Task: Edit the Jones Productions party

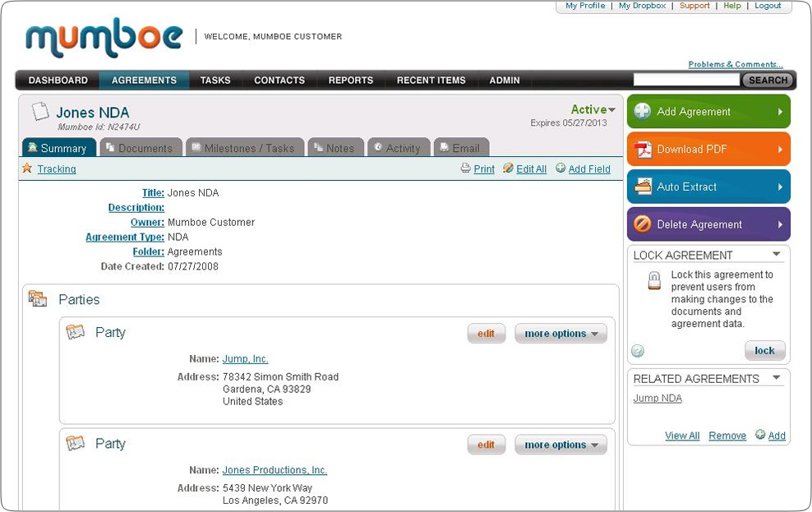Action: (487, 445)
